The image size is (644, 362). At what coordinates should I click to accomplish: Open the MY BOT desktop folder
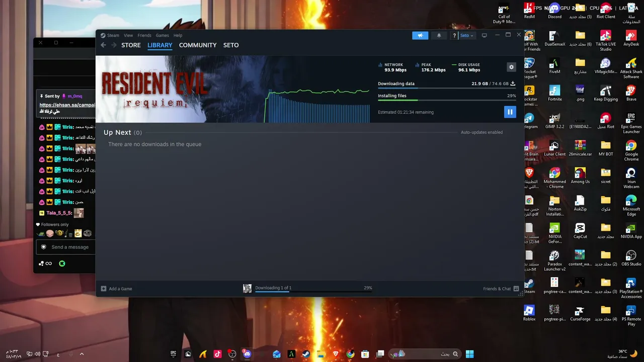tap(606, 148)
